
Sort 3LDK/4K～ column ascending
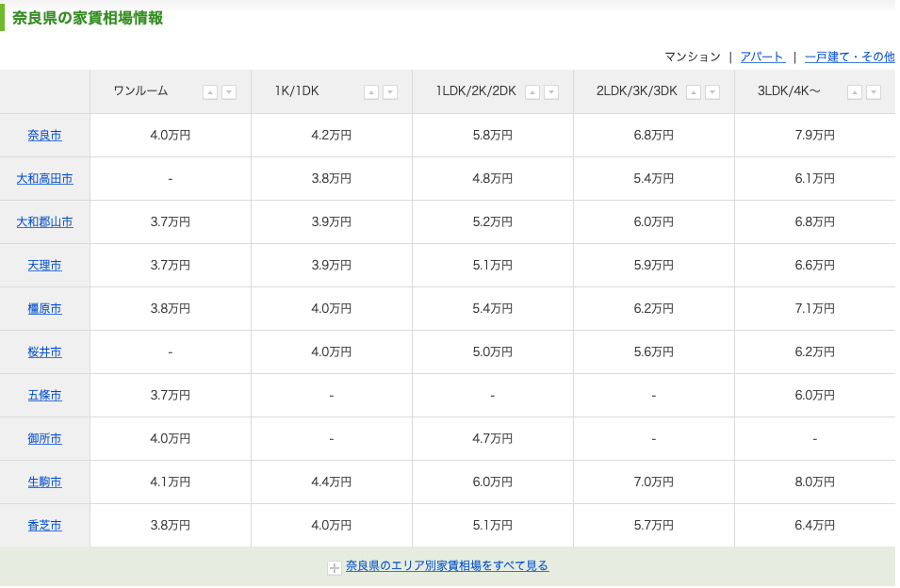click(x=855, y=92)
